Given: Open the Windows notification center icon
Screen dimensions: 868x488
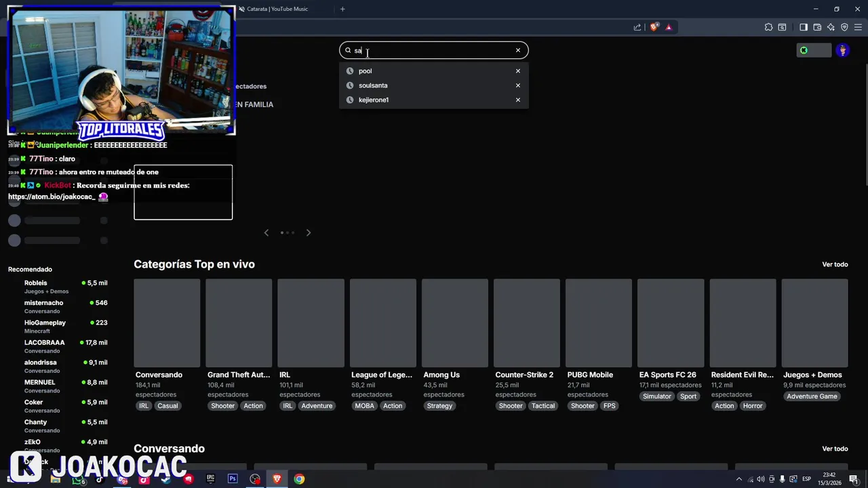Looking at the screenshot, I should 853,479.
